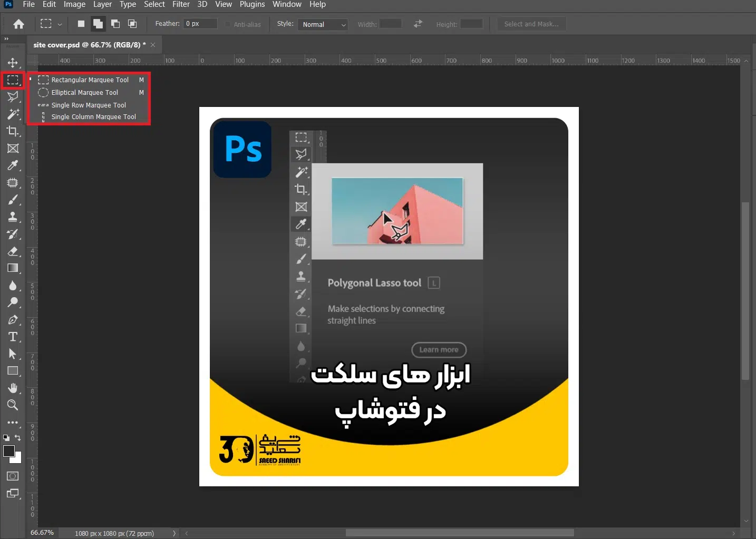Expand the toolbar with double-arrow
Screen dimensions: 756x539
(x=6, y=39)
